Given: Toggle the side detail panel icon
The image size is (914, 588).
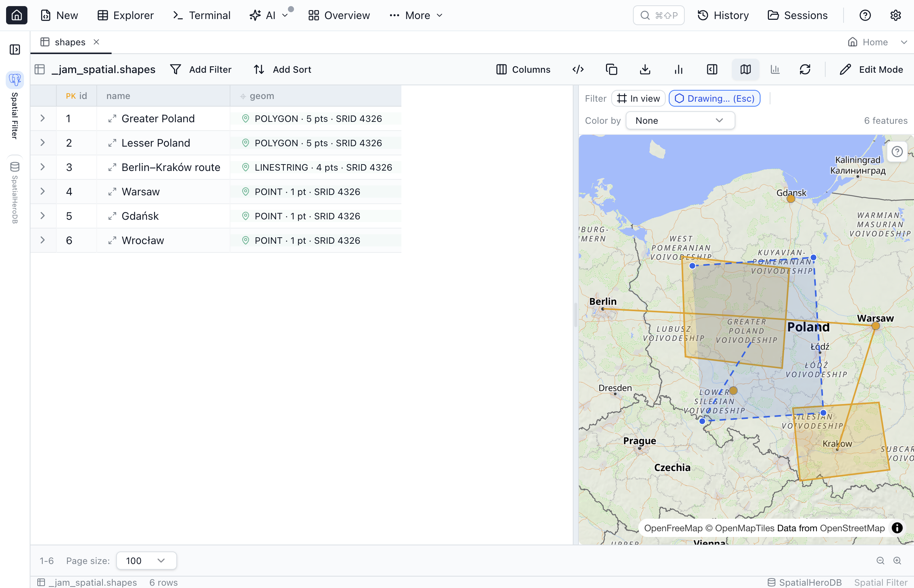Looking at the screenshot, I should pos(712,69).
